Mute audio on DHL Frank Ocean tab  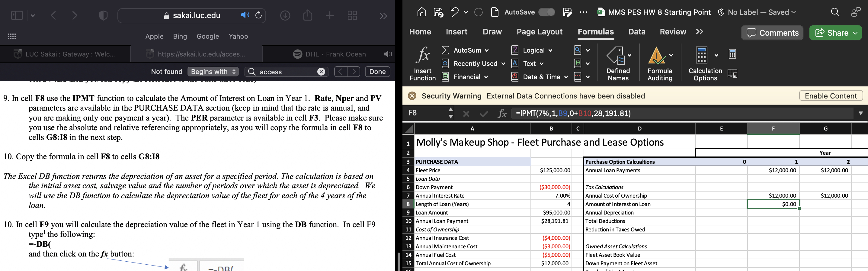pos(388,54)
